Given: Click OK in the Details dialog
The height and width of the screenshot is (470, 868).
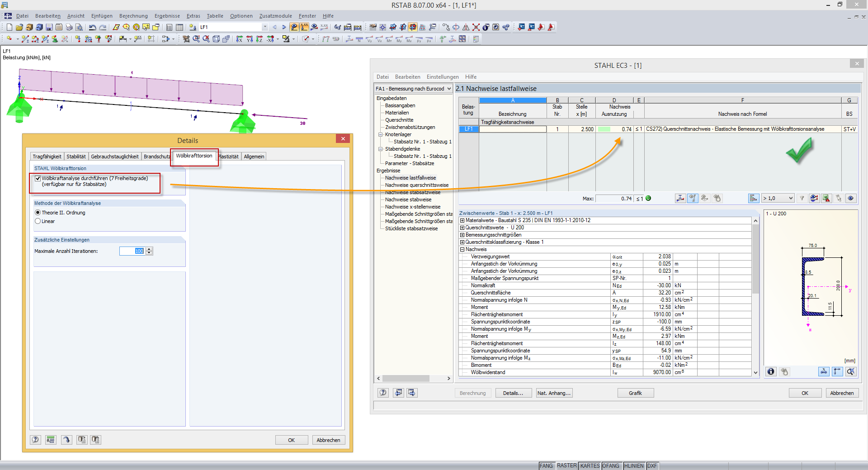Looking at the screenshot, I should click(292, 440).
